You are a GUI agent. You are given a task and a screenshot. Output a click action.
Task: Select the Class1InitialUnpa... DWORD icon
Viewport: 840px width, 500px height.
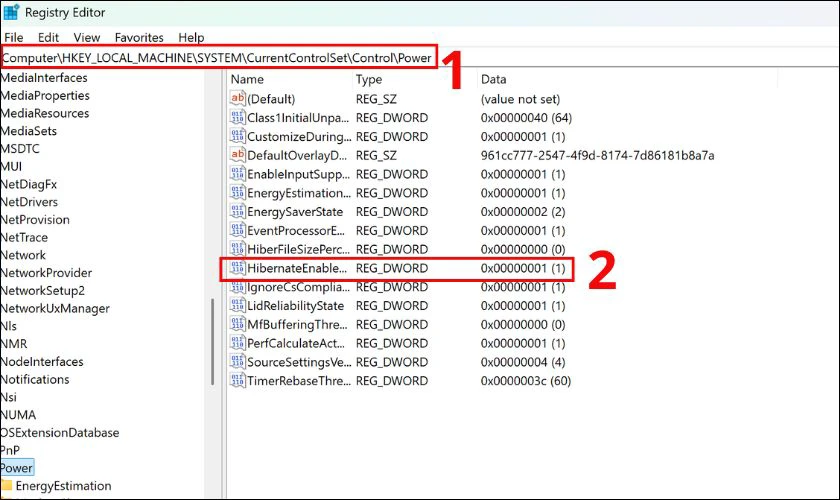pos(237,117)
